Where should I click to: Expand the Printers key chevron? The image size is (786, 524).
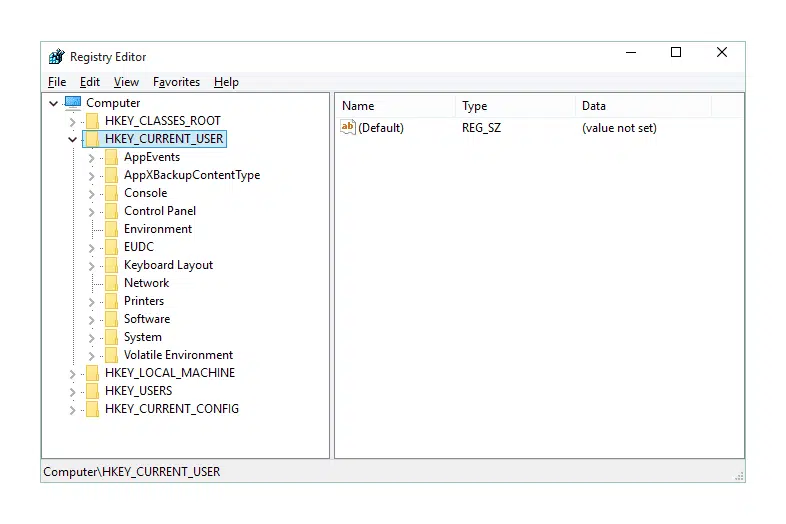[91, 302]
